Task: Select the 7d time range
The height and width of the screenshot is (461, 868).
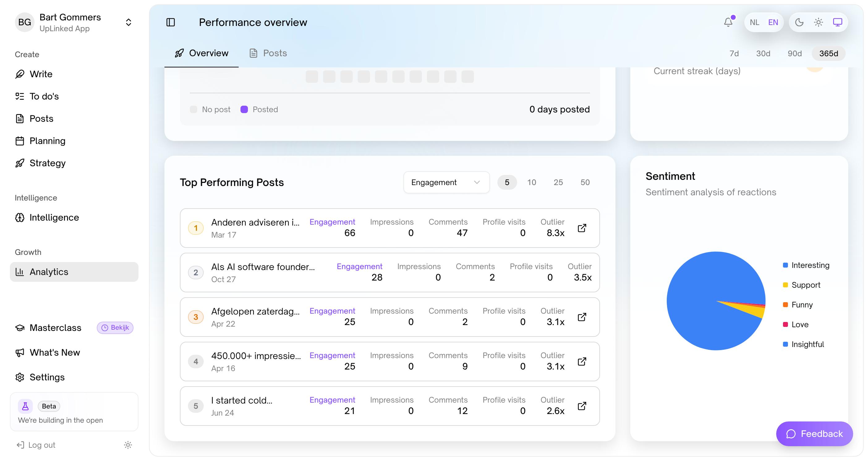Action: tap(734, 53)
